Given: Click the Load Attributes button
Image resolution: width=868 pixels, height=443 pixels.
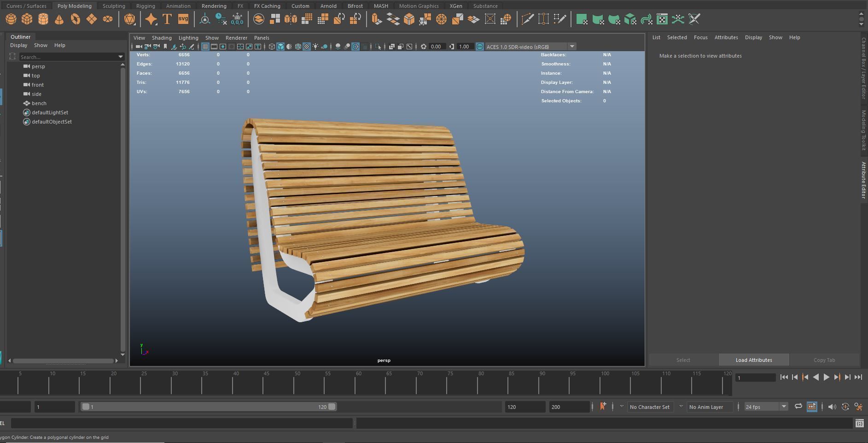Looking at the screenshot, I should pyautogui.click(x=754, y=360).
